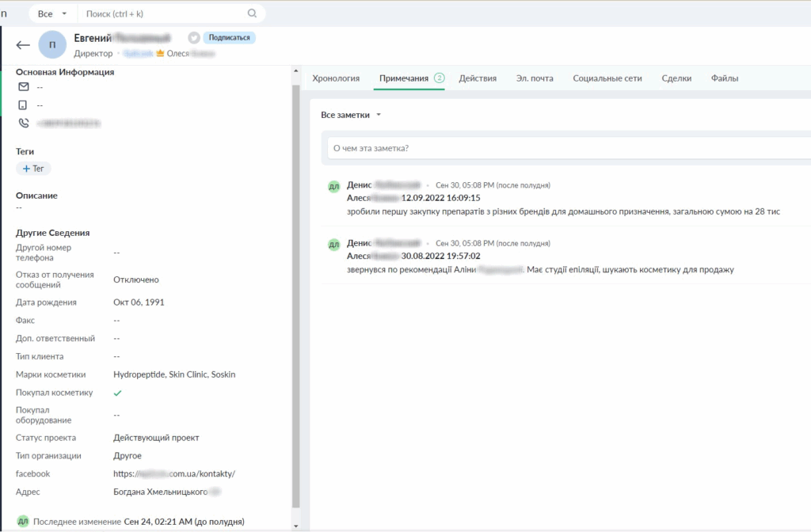This screenshot has height=532, width=811.
Task: Click the email envelope icon
Action: pos(23,87)
